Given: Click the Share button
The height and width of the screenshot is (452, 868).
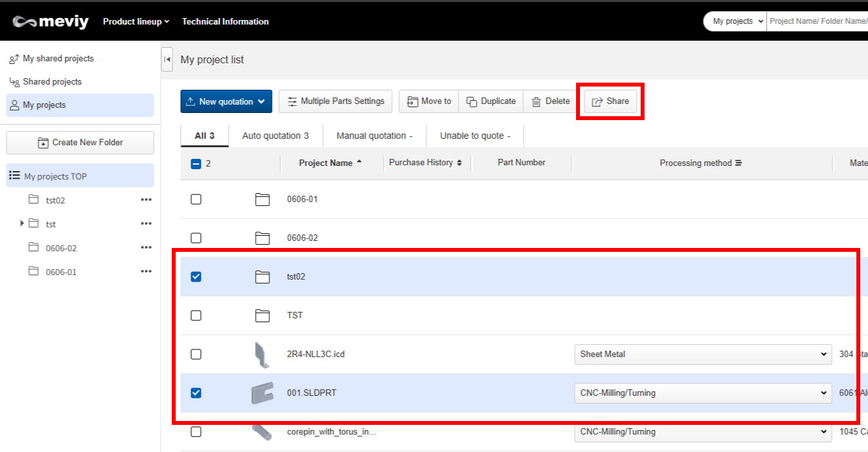Looking at the screenshot, I should click(x=610, y=101).
